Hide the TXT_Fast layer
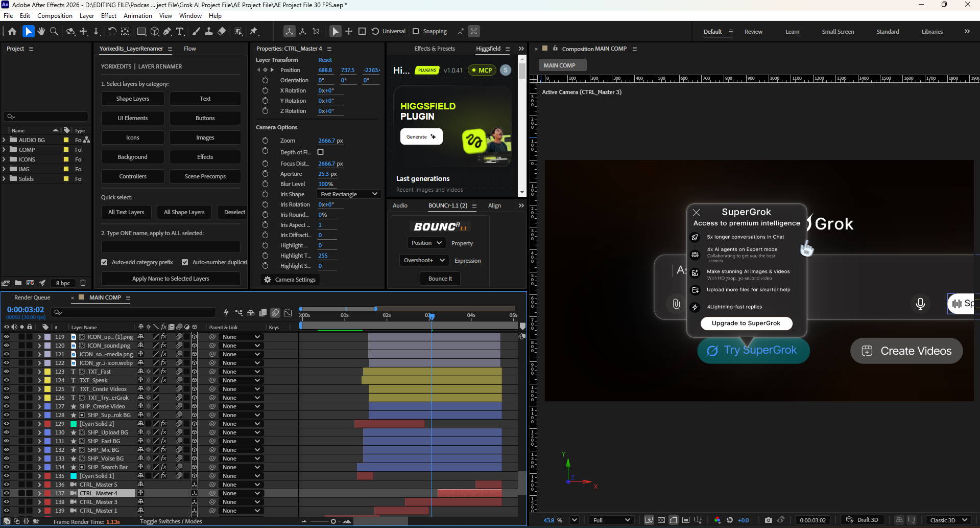Screen dimensions: 980x528 [7, 372]
